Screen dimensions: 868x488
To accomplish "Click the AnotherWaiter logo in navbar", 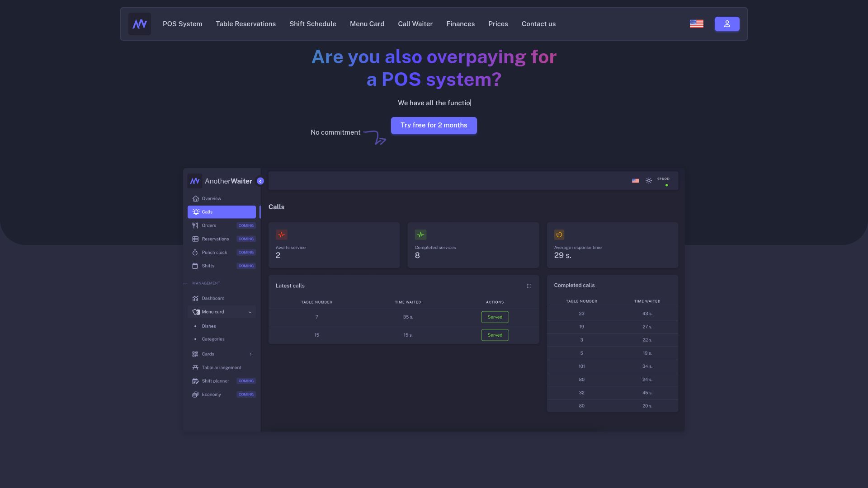I will click(139, 24).
